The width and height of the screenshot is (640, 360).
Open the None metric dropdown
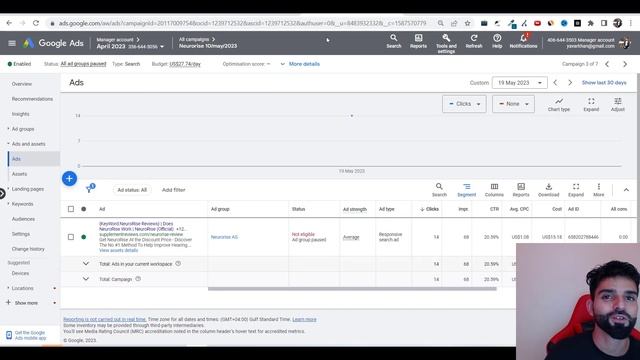click(x=513, y=104)
